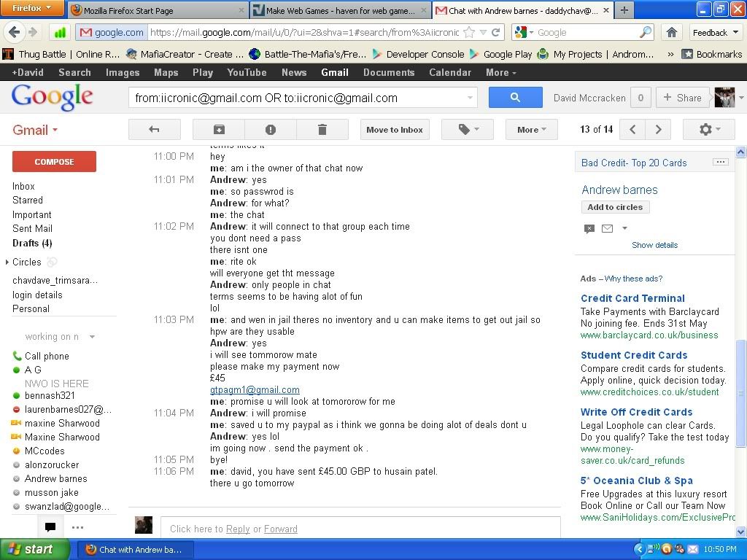Click the Move to Inbox button
The width and height of the screenshot is (747, 560).
(x=394, y=130)
